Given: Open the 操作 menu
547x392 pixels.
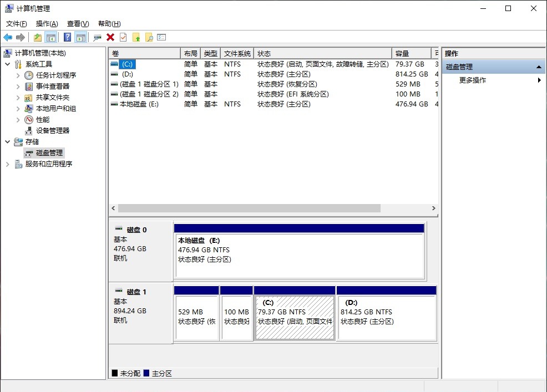Looking at the screenshot, I should click(x=45, y=23).
